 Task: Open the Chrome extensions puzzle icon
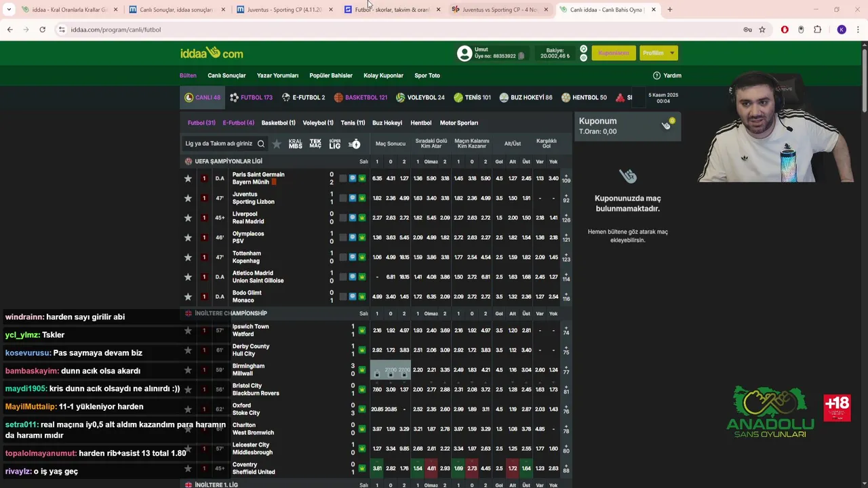coord(817,30)
